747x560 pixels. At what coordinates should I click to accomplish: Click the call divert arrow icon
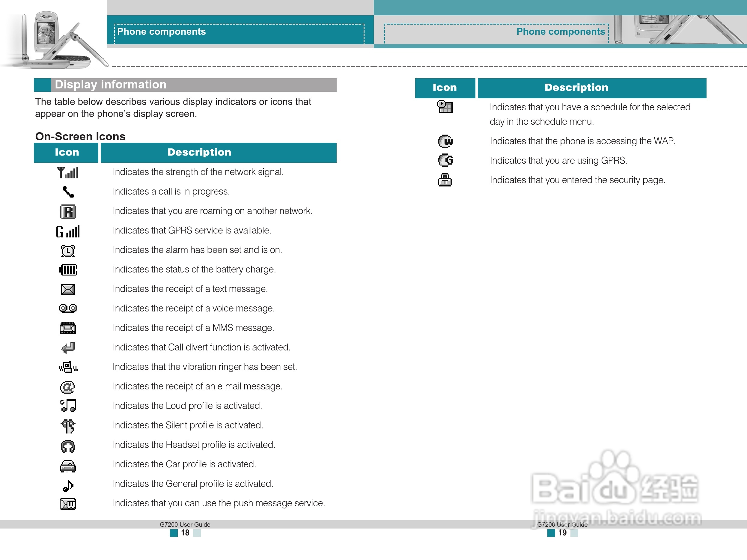[x=68, y=347]
